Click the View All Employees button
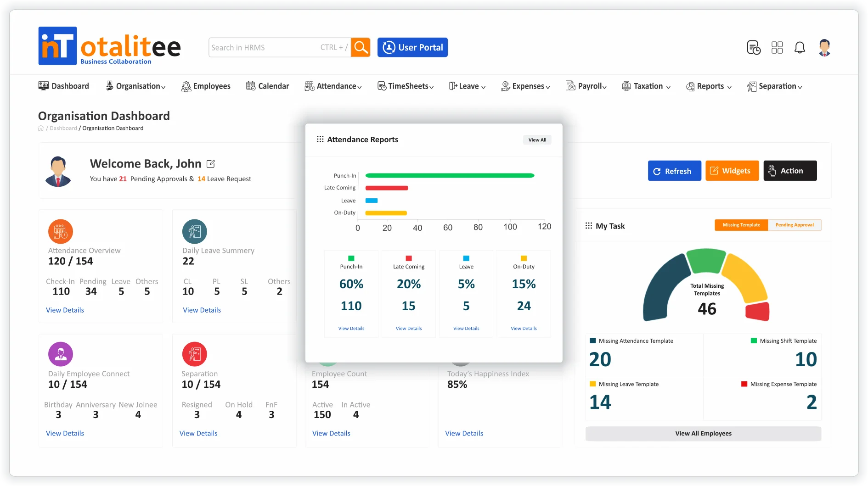The image size is (868, 486). pyautogui.click(x=703, y=433)
